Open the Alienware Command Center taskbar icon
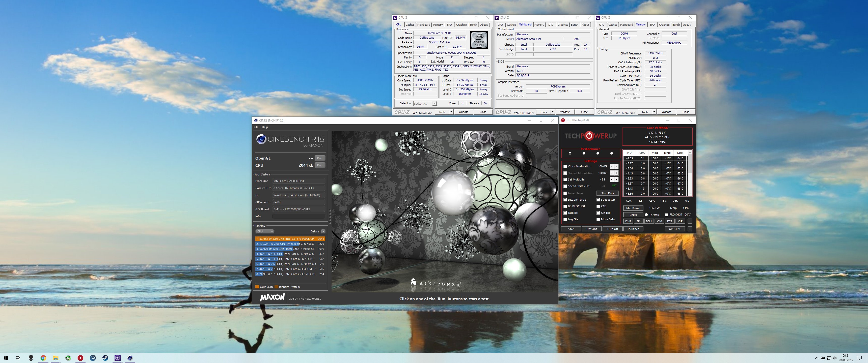The width and height of the screenshot is (868, 363). [31, 358]
